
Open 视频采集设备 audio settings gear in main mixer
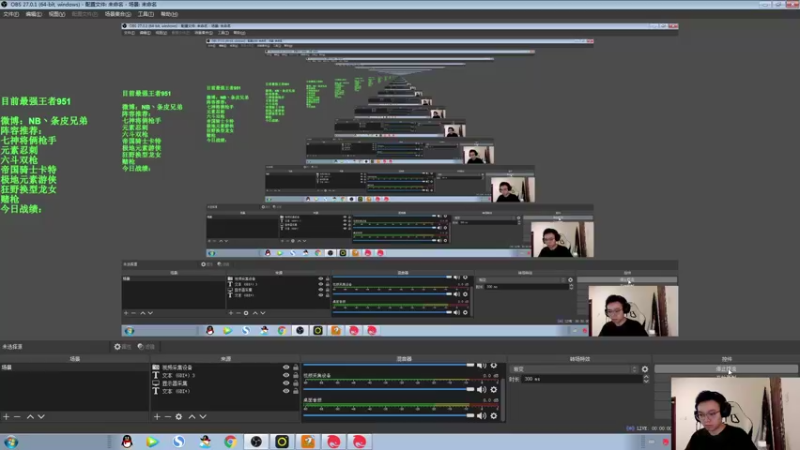pos(493,389)
